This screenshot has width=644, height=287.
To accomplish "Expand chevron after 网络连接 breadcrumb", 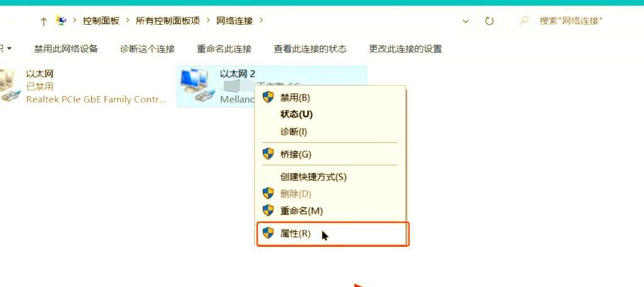I will [261, 21].
